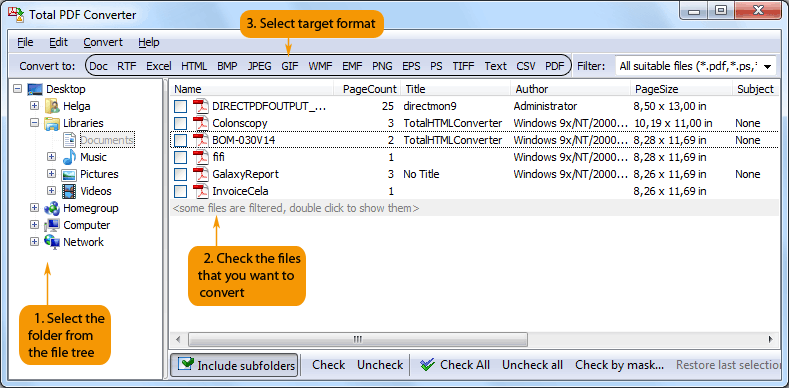The image size is (789, 388).
Task: Click the Music note icon
Action: tap(69, 157)
